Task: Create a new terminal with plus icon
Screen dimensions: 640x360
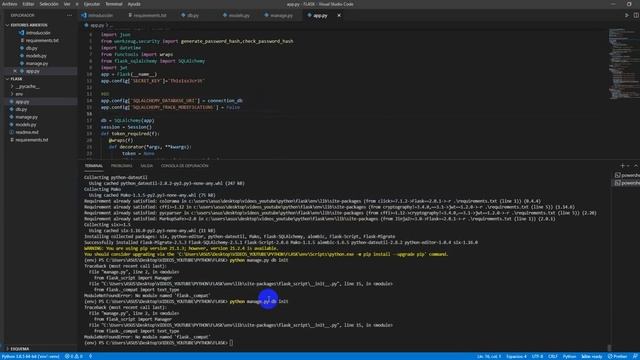Action: pos(622,166)
